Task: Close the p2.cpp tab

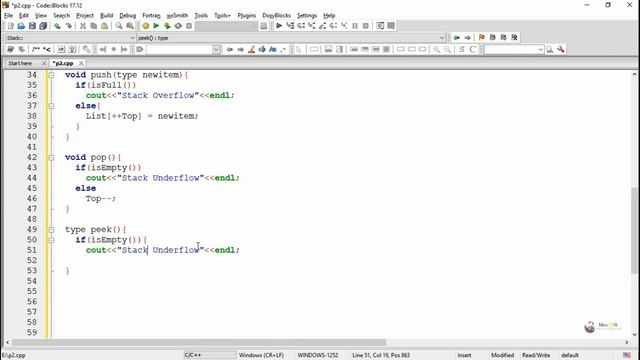Action: coord(81,63)
